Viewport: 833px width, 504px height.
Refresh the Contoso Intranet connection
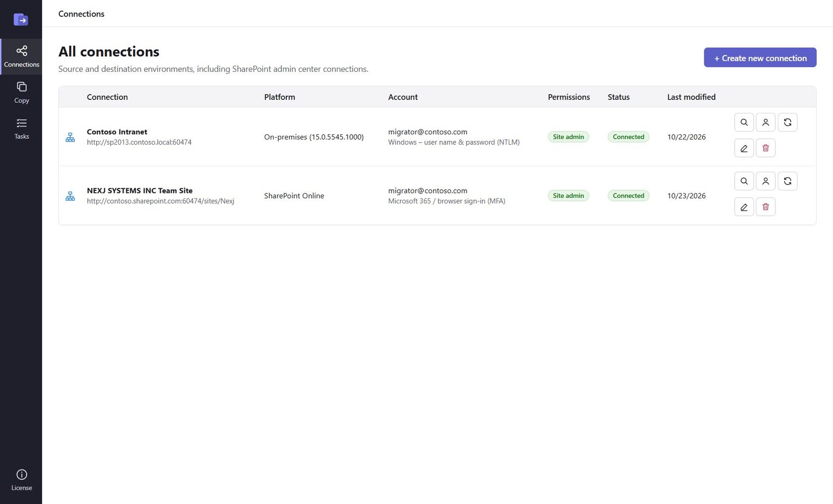pos(787,122)
